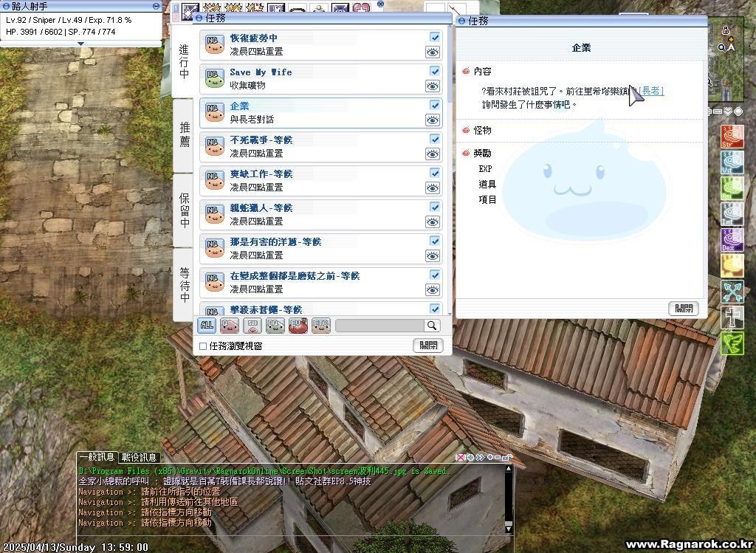Image resolution: width=756 pixels, height=553 pixels.
Task: Click the quest search magnifier icon
Action: pyautogui.click(x=432, y=326)
